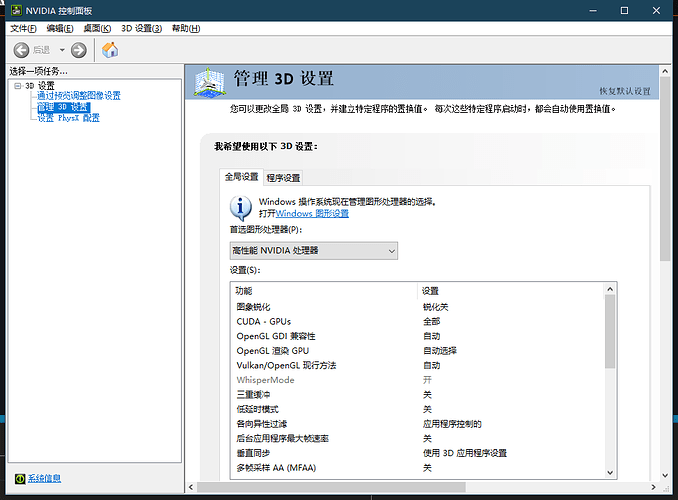The image size is (678, 500).
Task: Select the 多帧采样 AA (MFAA) row
Action: point(417,468)
